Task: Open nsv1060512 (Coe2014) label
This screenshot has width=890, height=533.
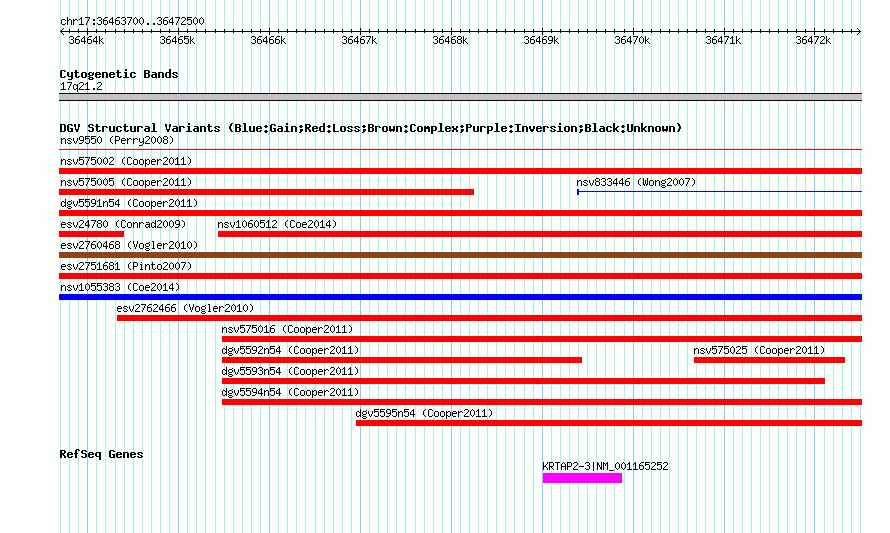Action: (x=277, y=224)
